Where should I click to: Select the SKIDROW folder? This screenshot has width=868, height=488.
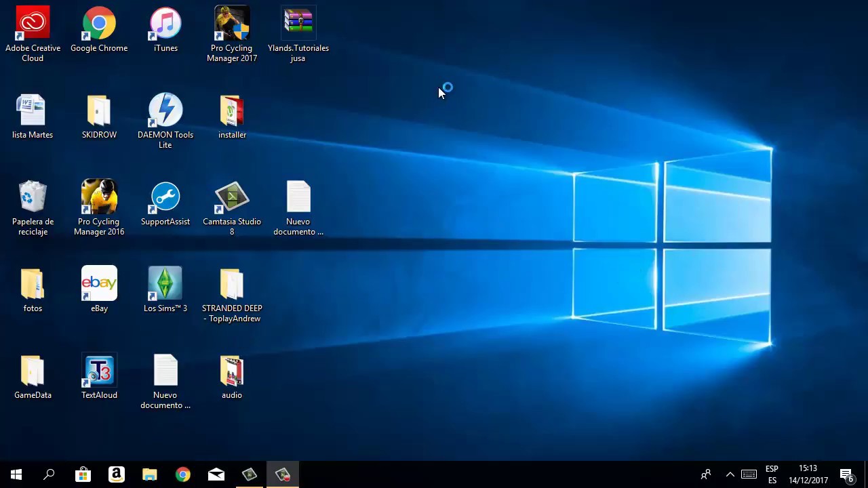pos(99,117)
